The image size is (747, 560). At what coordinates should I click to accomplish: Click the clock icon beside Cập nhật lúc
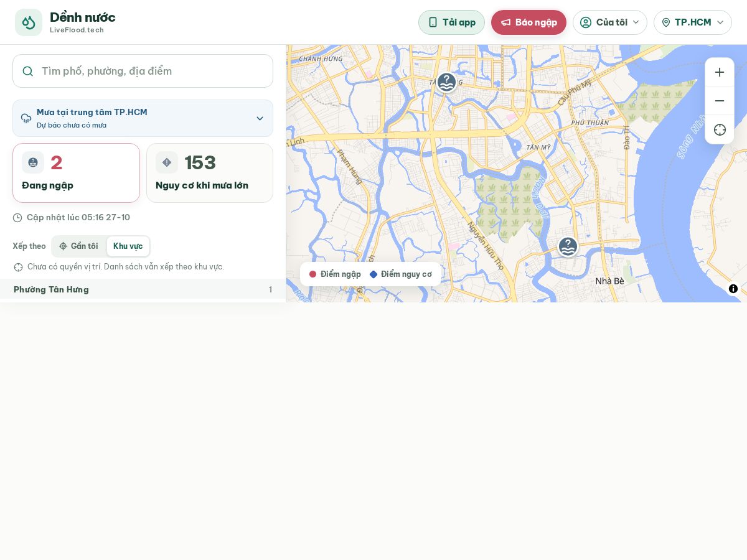(17, 218)
